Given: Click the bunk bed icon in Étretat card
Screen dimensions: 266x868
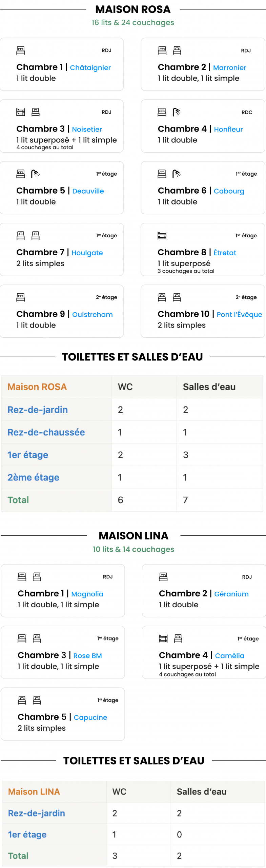Looking at the screenshot, I should pos(162,236).
